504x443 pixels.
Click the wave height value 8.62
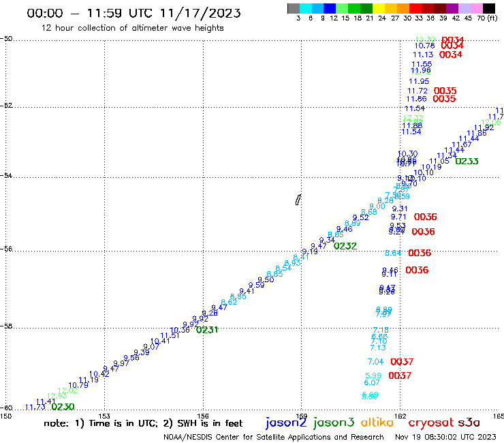pyautogui.click(x=229, y=302)
